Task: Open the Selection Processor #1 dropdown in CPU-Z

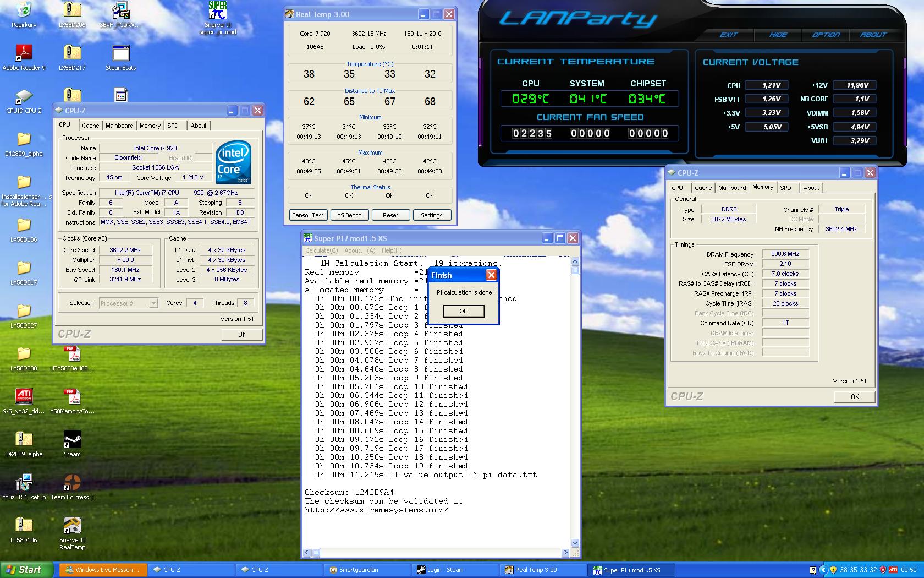Action: (129, 303)
